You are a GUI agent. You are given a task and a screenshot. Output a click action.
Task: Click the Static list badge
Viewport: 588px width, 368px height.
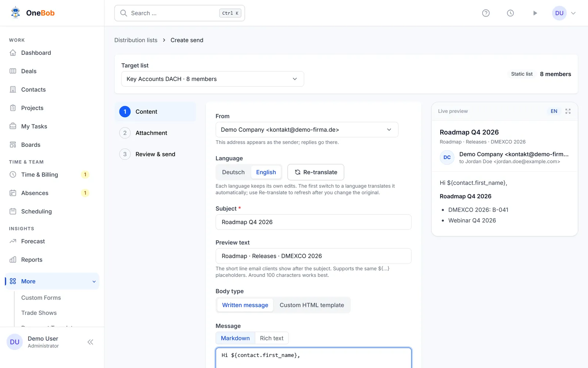[521, 74]
